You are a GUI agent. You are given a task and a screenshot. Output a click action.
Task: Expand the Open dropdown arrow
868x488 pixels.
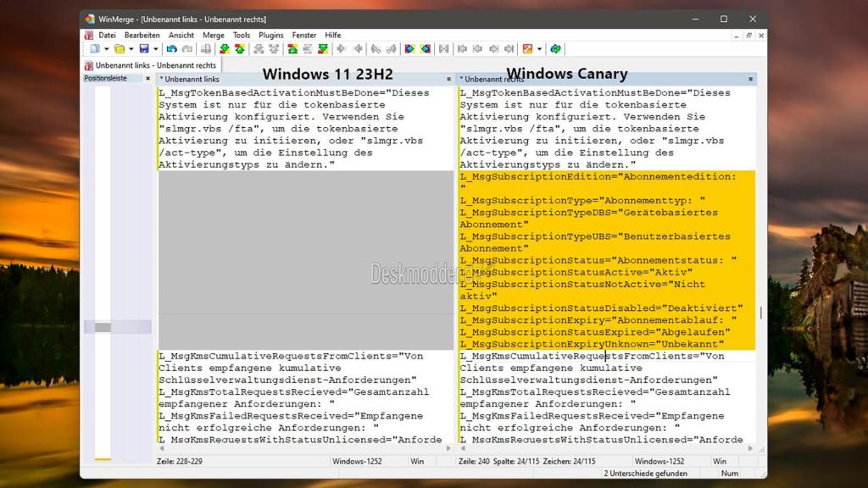(131, 48)
